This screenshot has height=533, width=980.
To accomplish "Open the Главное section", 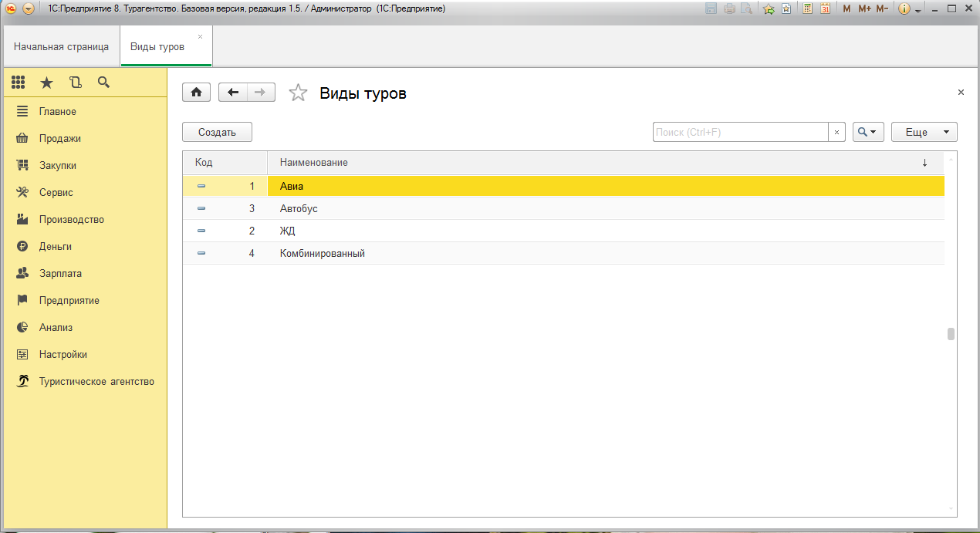I will [x=58, y=111].
